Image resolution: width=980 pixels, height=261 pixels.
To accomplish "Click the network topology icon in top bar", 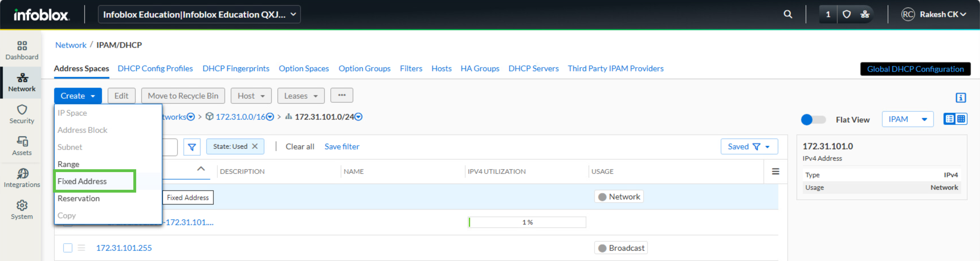I will point(865,15).
